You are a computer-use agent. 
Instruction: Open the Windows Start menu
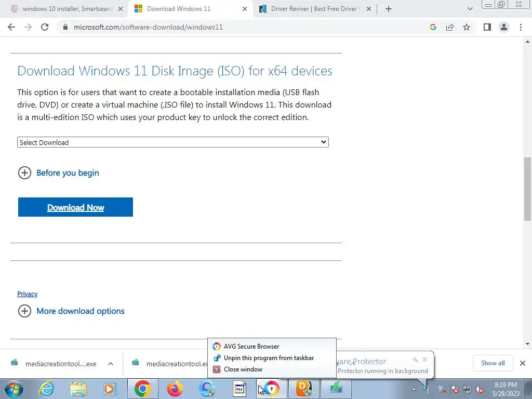(x=14, y=389)
